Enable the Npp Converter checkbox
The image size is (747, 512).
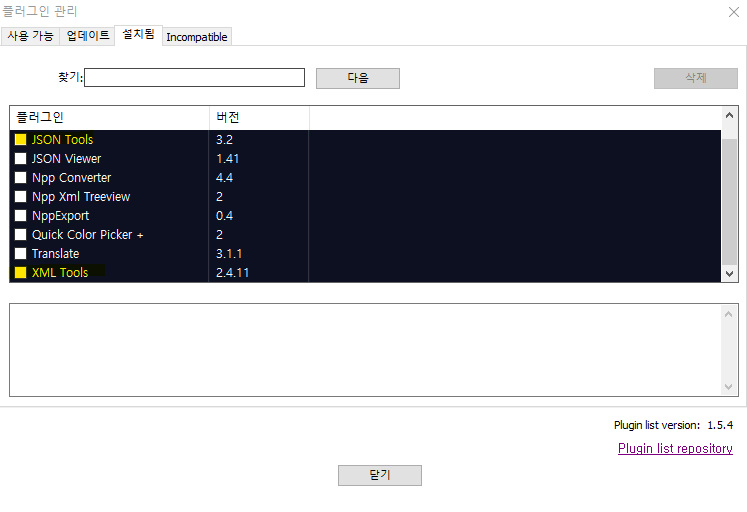click(20, 178)
